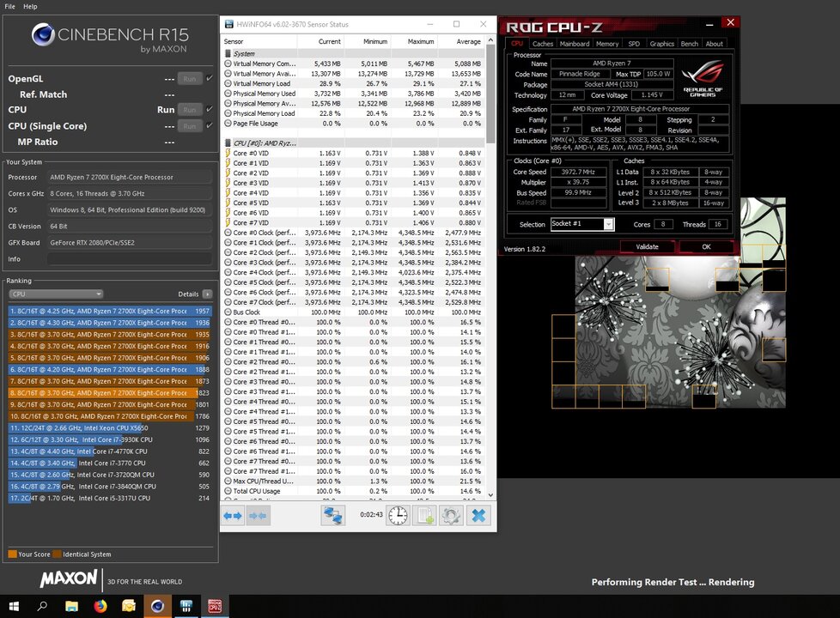The width and height of the screenshot is (840, 618).
Task: Open the Help menu in Cinebench
Action: pyautogui.click(x=30, y=6)
